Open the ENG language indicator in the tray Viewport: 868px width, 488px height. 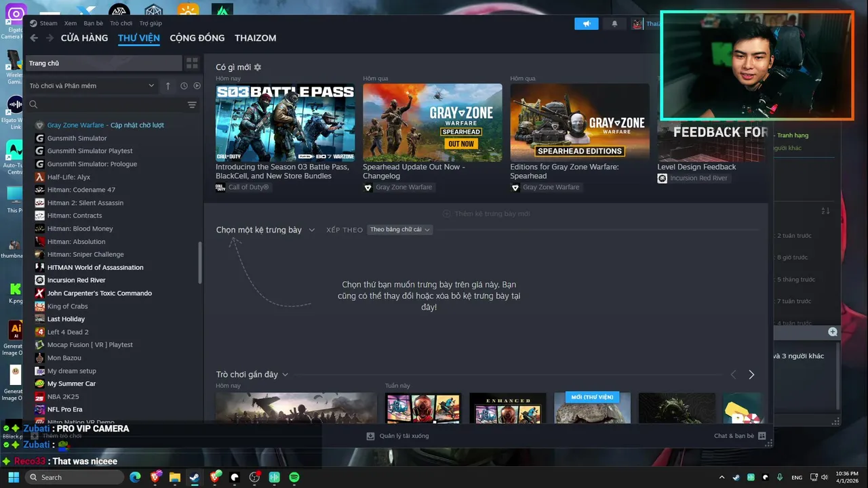pyautogui.click(x=797, y=477)
